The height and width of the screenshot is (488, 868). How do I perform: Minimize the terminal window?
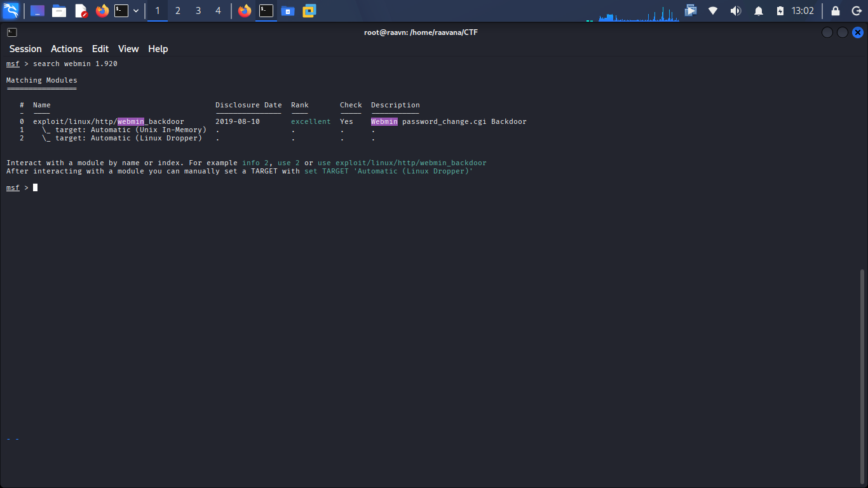827,32
